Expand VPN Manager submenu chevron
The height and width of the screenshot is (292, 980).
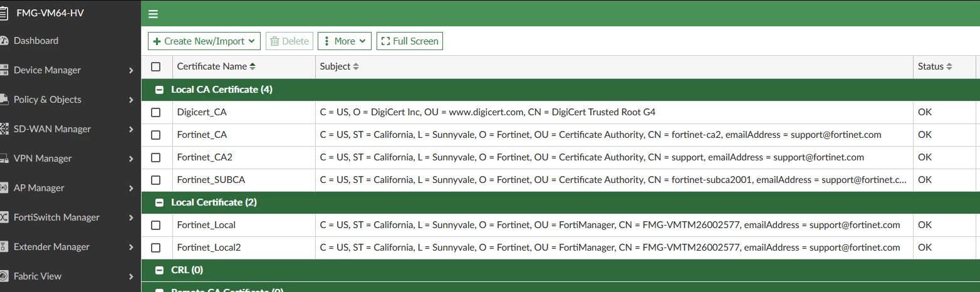point(131,159)
